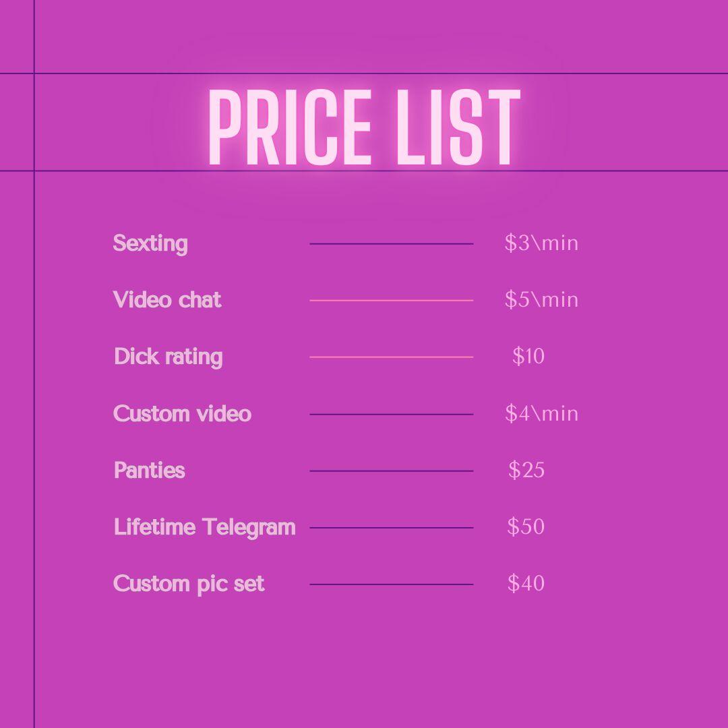
Task: Click the $25 price
Action: click(x=526, y=470)
